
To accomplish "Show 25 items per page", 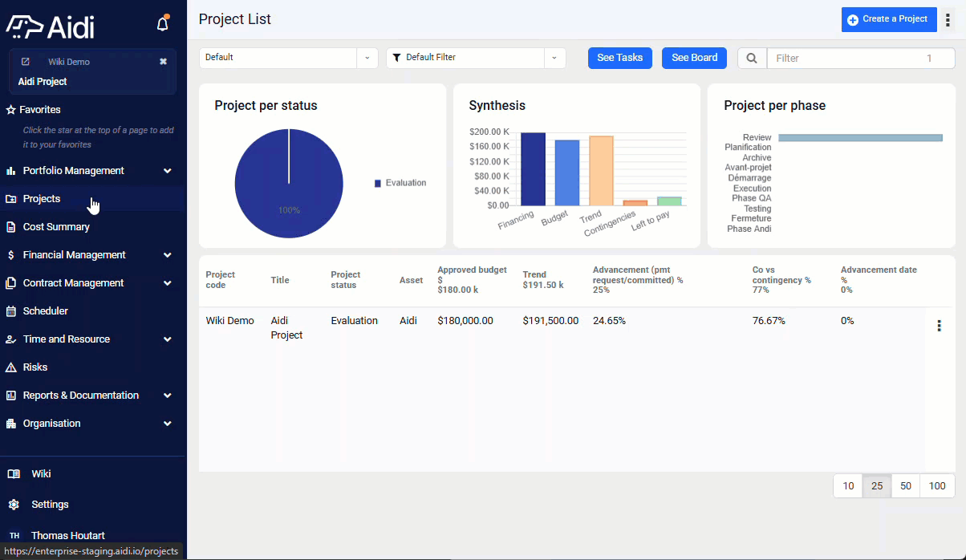I will tap(877, 486).
